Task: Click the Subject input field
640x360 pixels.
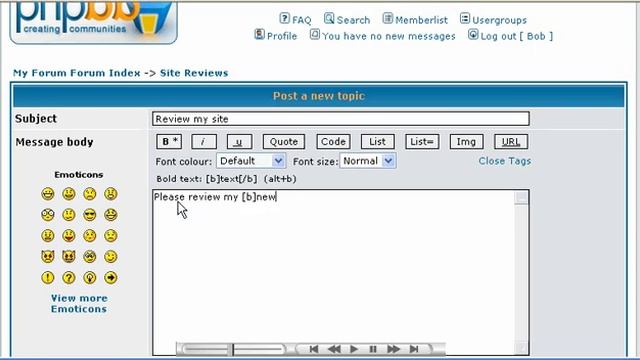Action: click(341, 119)
